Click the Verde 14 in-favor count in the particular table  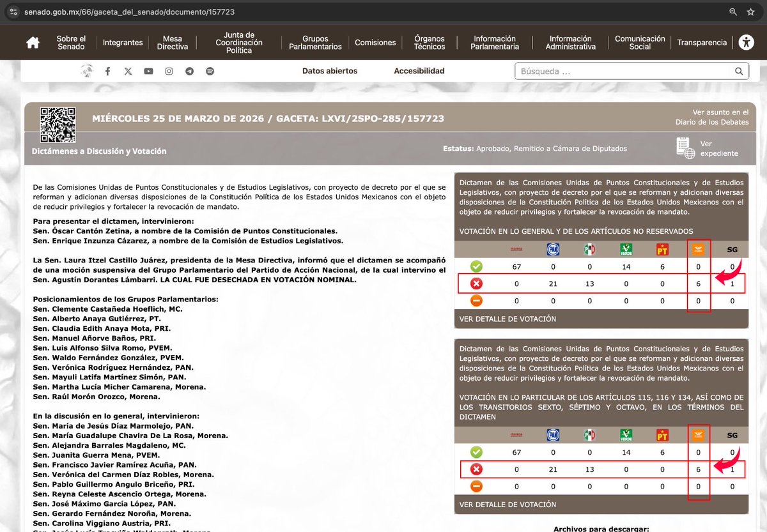tap(626, 452)
